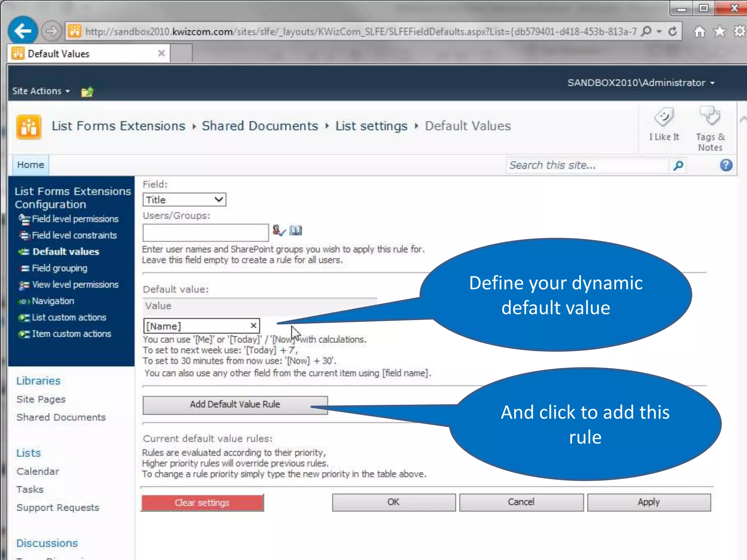747x560 pixels.
Task: Click the site search magnifier button
Action: 678,166
